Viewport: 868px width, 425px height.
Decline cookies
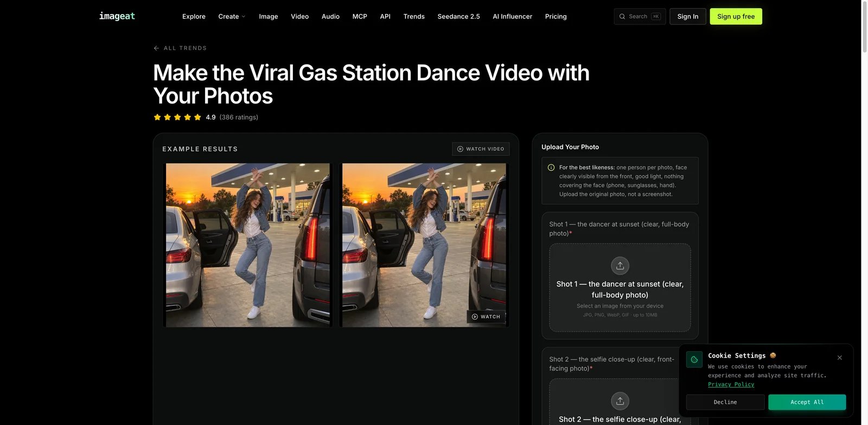tap(725, 402)
